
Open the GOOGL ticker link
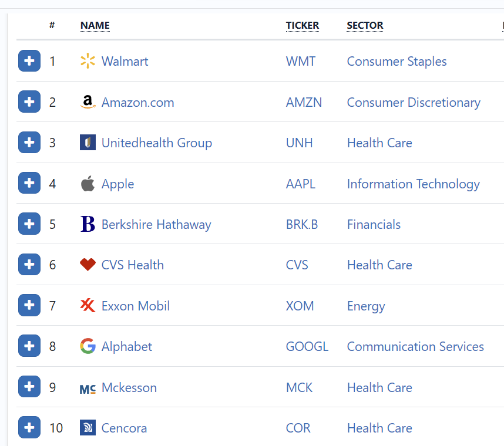pyautogui.click(x=307, y=346)
